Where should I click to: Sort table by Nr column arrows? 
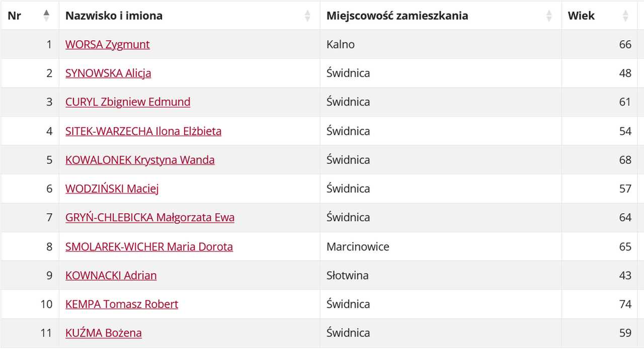46,16
